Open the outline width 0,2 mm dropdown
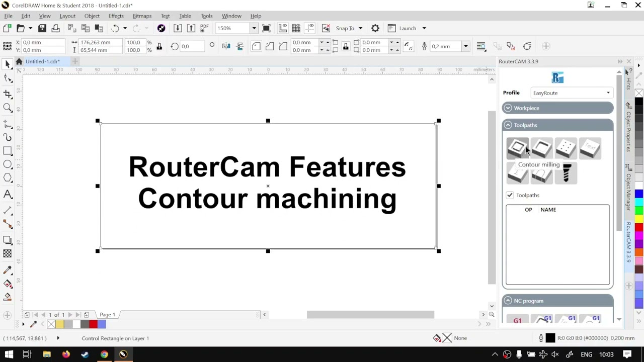This screenshot has height=362, width=644. [x=465, y=46]
